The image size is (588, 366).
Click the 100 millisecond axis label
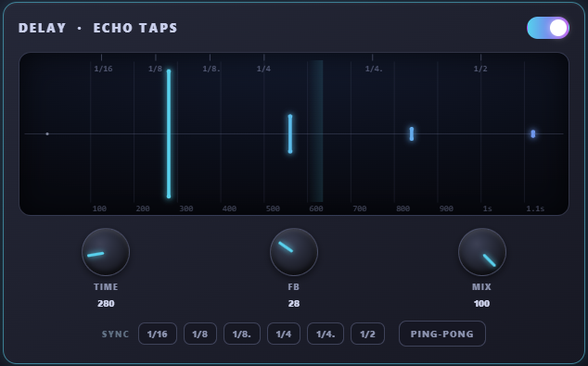(99, 208)
